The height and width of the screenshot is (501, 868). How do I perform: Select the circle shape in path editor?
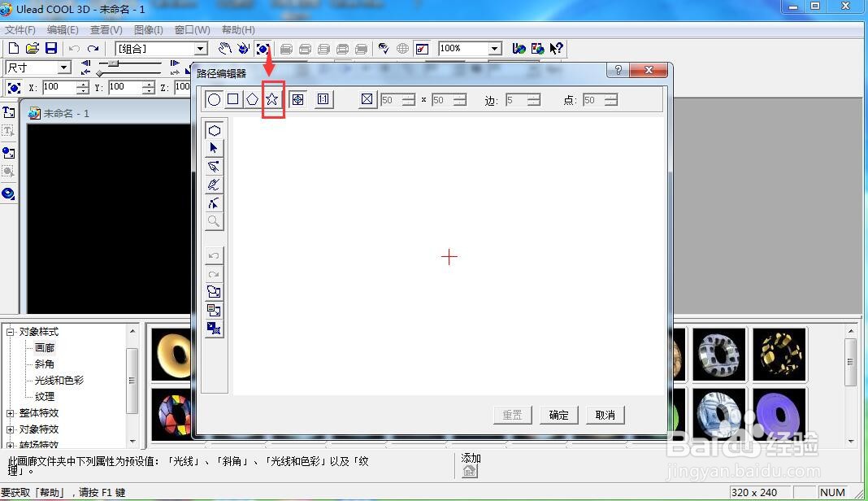(215, 100)
